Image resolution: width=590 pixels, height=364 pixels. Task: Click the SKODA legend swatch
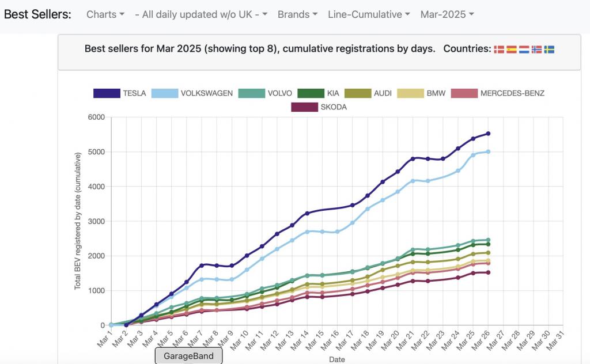[305, 107]
